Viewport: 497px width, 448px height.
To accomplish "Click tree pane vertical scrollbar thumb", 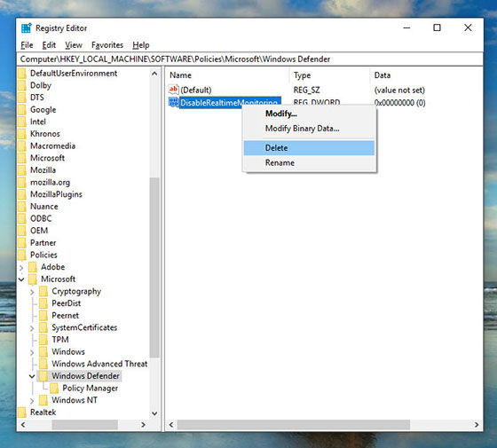I will tap(154, 267).
